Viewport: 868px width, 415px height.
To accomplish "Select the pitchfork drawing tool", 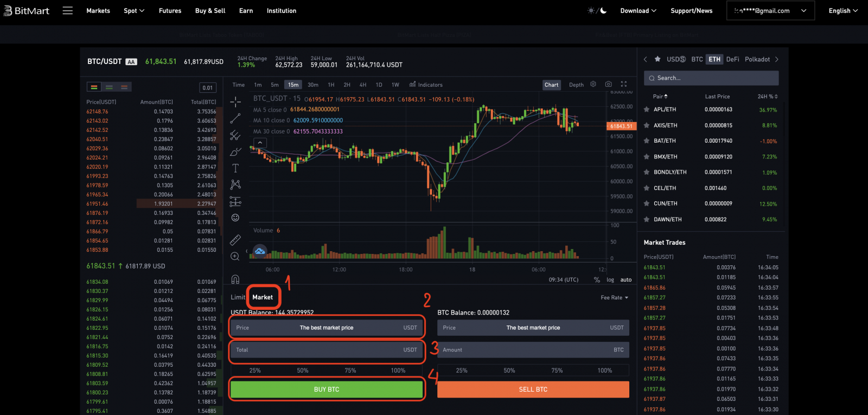I will click(x=235, y=135).
